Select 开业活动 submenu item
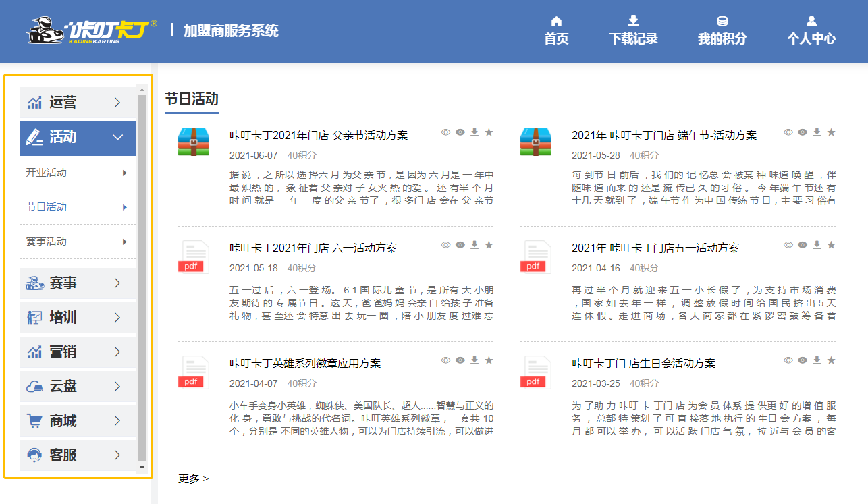Screen dimensions: 868x504 click(x=78, y=173)
